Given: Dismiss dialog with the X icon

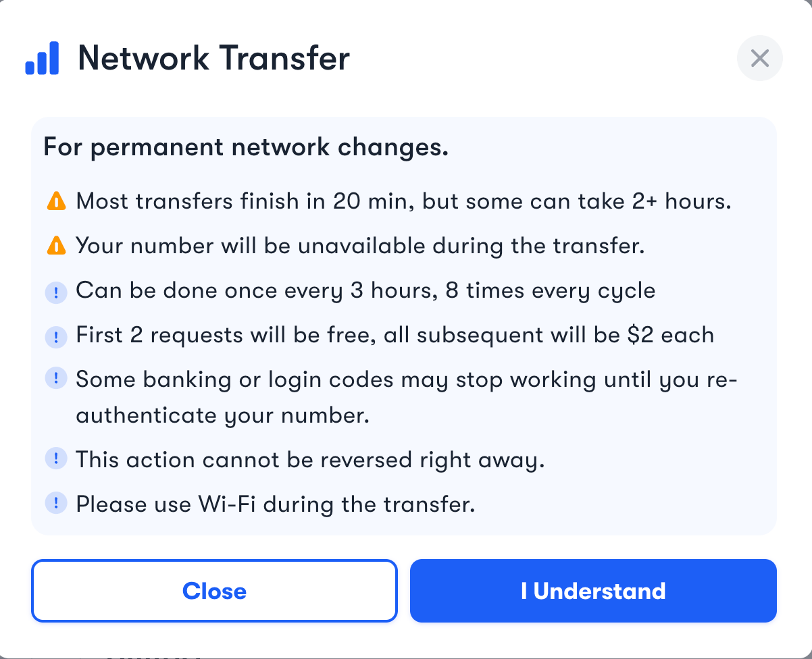Looking at the screenshot, I should pyautogui.click(x=760, y=58).
